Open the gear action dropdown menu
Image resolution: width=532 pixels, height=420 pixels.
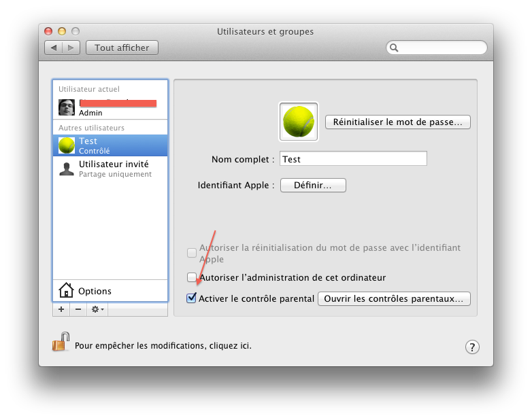click(98, 309)
